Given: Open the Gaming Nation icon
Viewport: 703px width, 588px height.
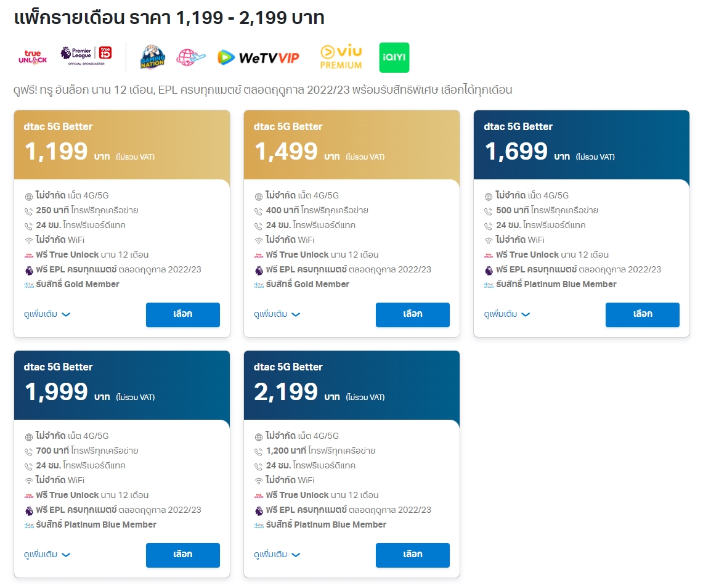Looking at the screenshot, I should click(152, 57).
